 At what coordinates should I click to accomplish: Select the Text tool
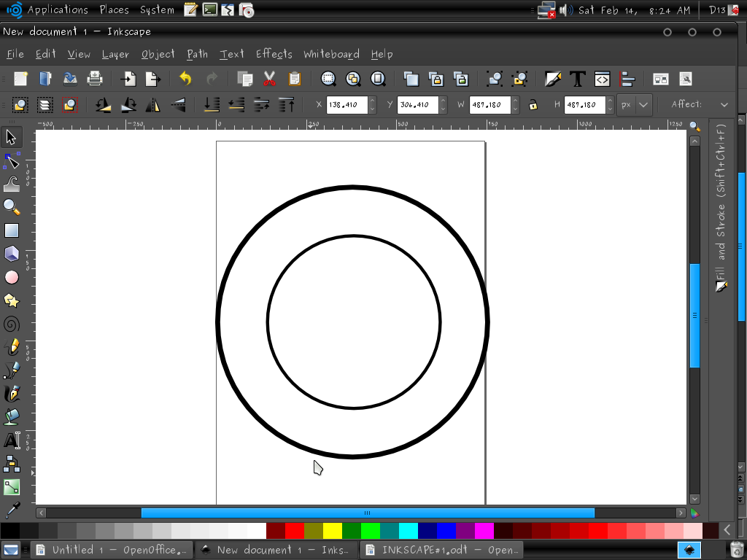point(12,440)
